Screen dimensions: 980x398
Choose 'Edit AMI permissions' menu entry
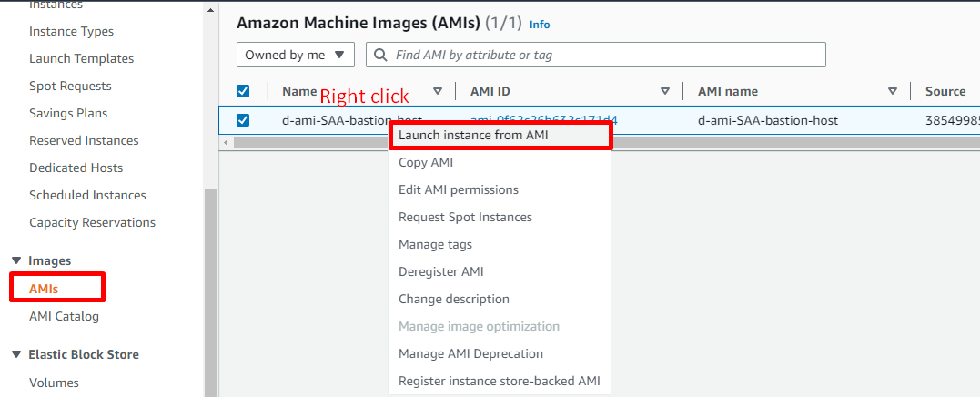point(459,189)
